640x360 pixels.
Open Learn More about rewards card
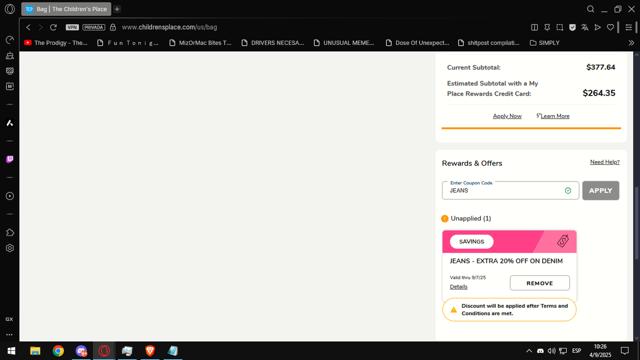pos(555,116)
